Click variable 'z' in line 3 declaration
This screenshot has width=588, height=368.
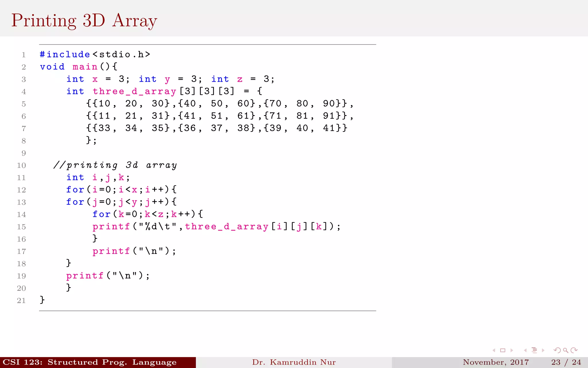coord(240,79)
